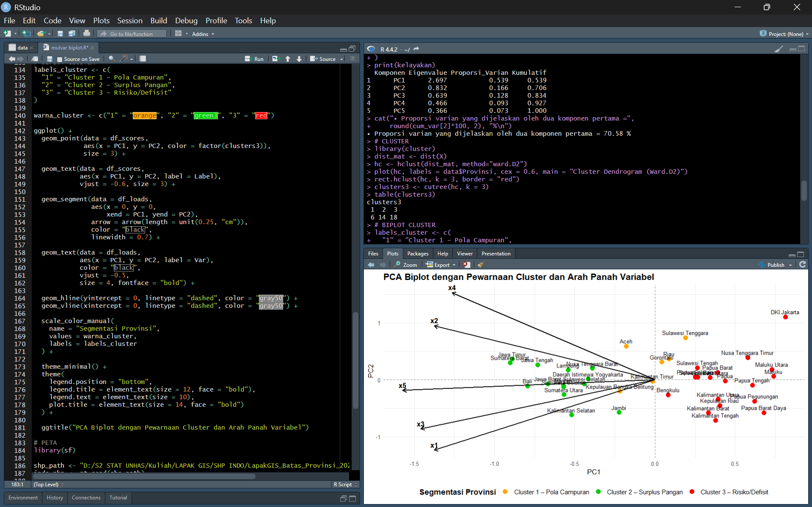This screenshot has height=507, width=812.
Task: Print the current file
Action: pyautogui.click(x=87, y=34)
